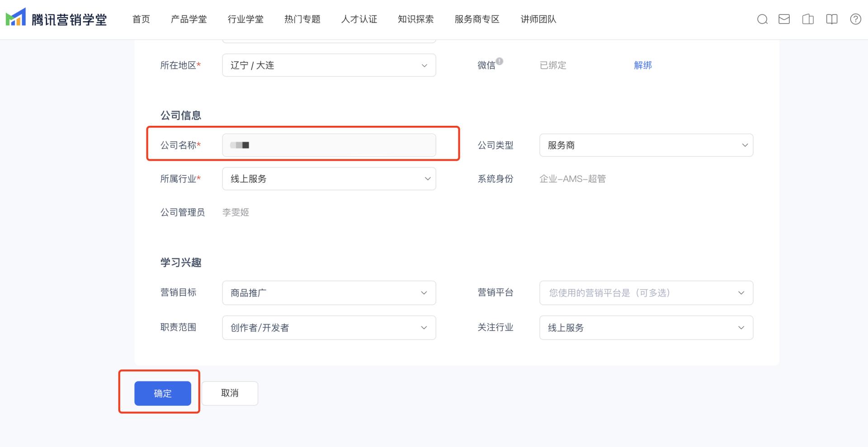Image resolution: width=868 pixels, height=447 pixels.
Task: Expand the 职责范围 dropdown
Action: [x=329, y=328]
